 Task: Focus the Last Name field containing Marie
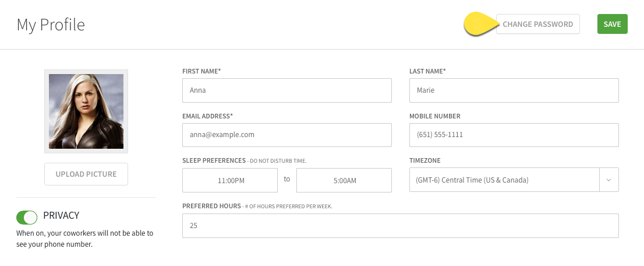click(514, 90)
